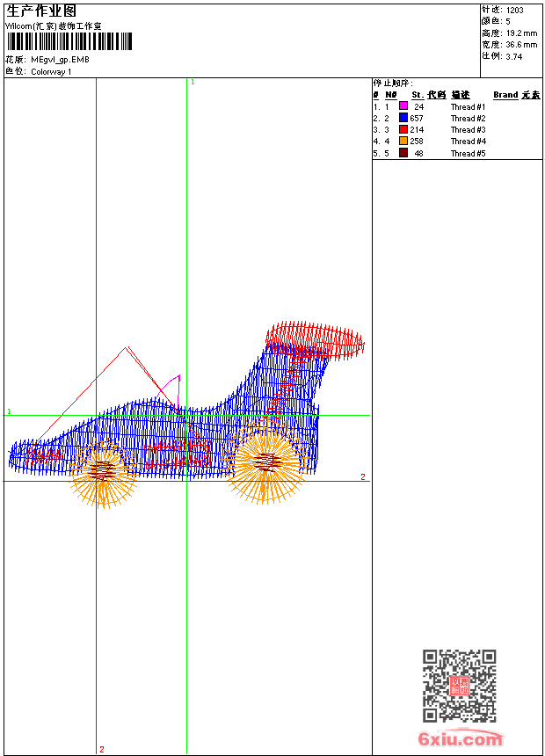
Task: Click the magenta windshield outline
Action: click(x=171, y=391)
